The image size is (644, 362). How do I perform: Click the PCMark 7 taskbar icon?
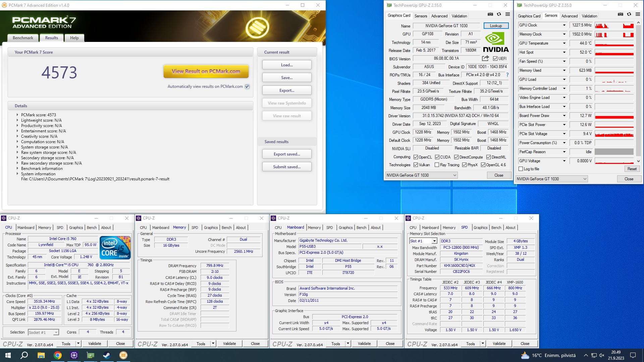tap(123, 355)
